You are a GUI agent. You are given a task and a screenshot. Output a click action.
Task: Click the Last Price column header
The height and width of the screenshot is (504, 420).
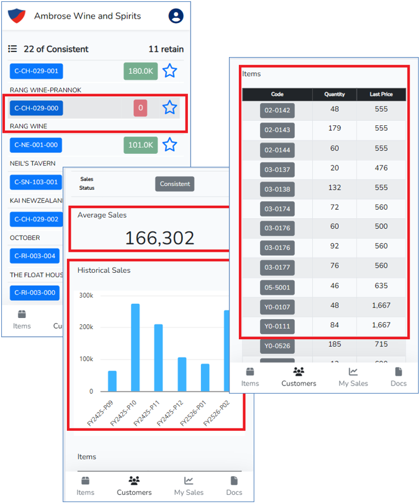[381, 94]
